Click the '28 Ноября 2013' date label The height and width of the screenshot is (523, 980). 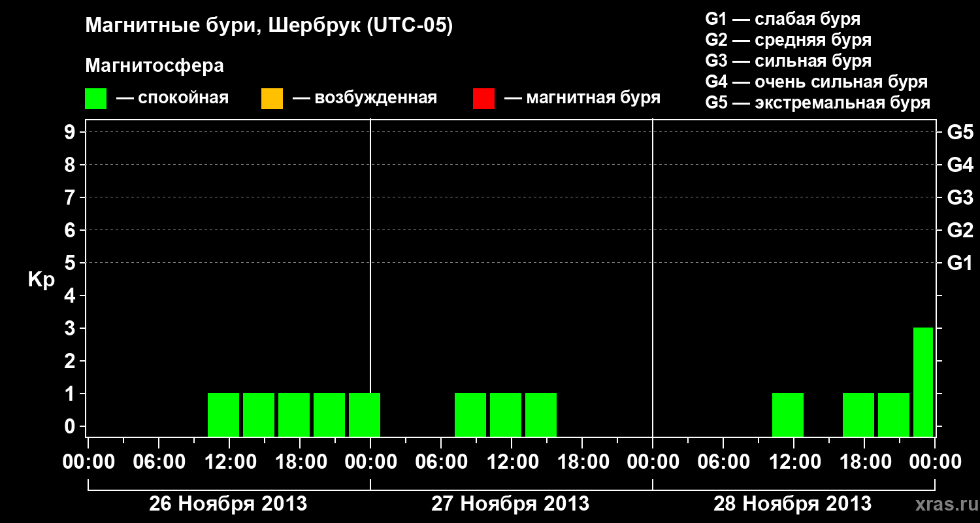point(792,504)
